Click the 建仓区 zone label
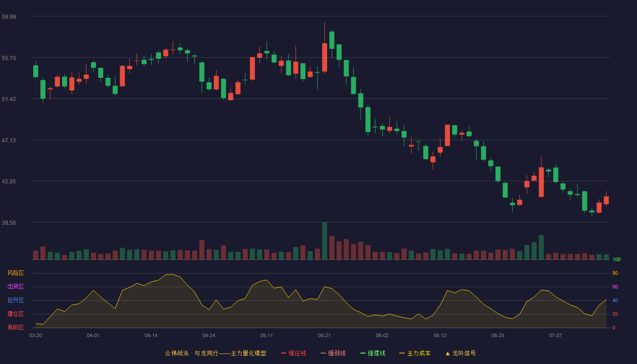 (15, 314)
